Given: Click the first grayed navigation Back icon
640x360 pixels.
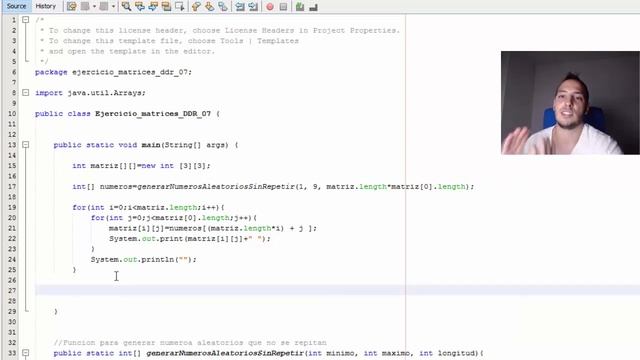Looking at the screenshot, I should (x=85, y=7).
